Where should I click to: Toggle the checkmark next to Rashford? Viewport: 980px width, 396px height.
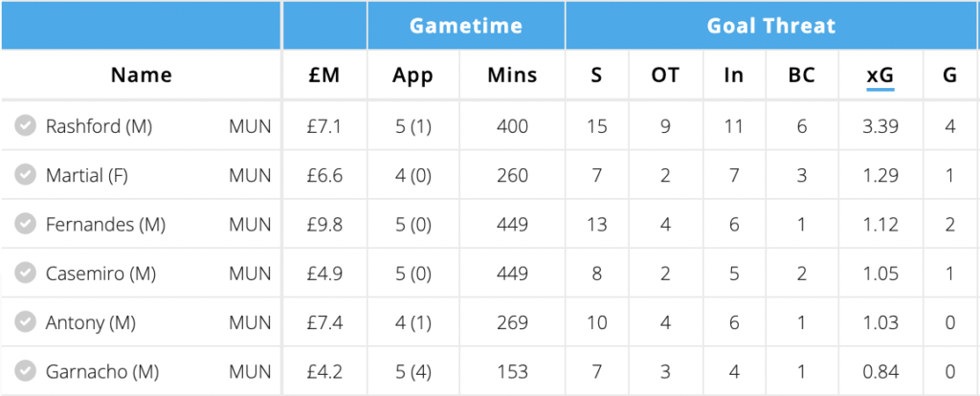pos(26,125)
